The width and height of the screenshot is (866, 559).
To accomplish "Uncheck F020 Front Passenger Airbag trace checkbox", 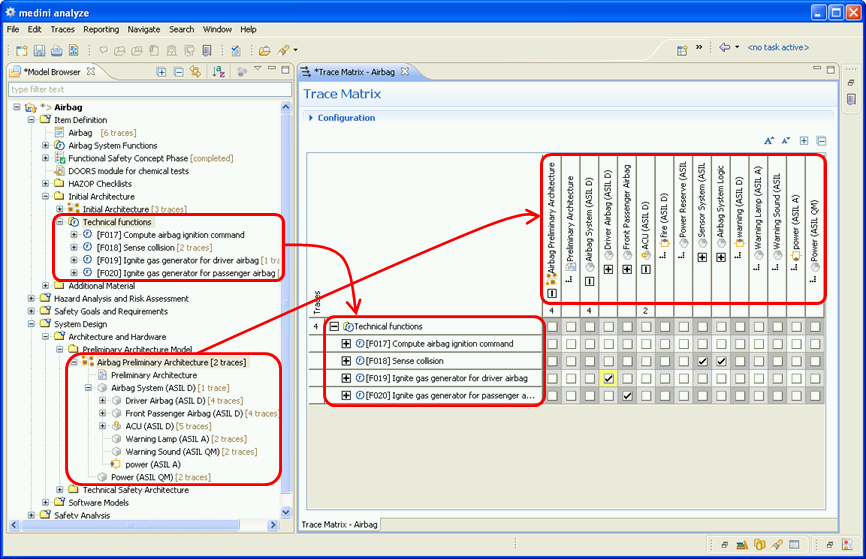I will tap(628, 396).
